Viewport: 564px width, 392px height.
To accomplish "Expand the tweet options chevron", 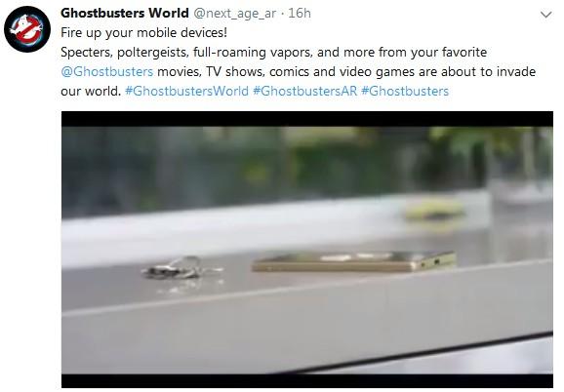I will point(546,15).
